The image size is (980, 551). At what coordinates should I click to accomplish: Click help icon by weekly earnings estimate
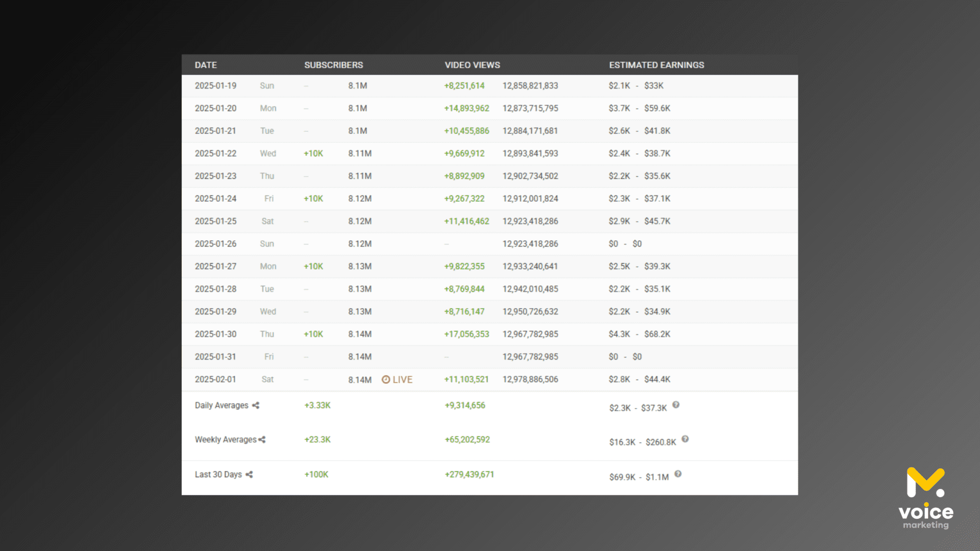coord(685,439)
